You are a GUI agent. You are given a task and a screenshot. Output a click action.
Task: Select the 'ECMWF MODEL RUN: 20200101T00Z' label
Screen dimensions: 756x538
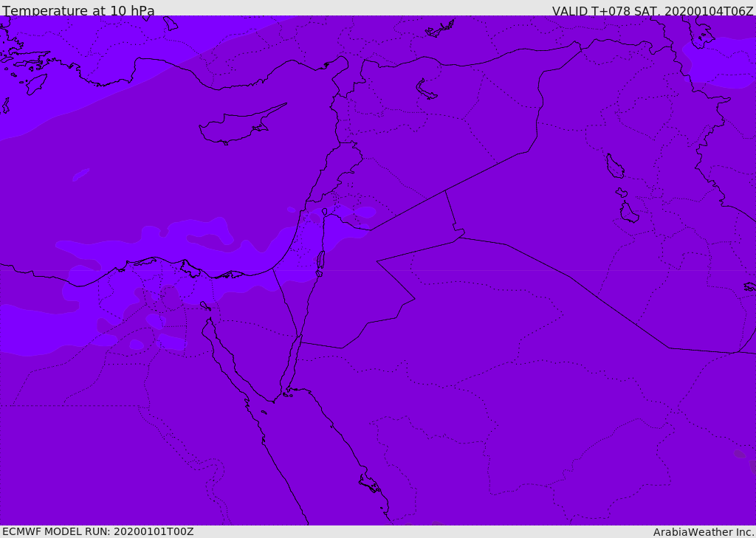point(98,531)
